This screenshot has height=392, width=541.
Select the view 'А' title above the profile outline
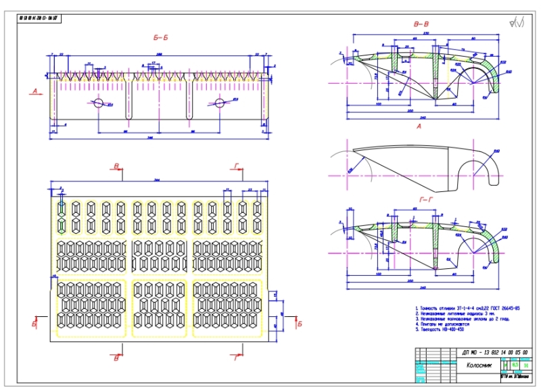pos(419,126)
